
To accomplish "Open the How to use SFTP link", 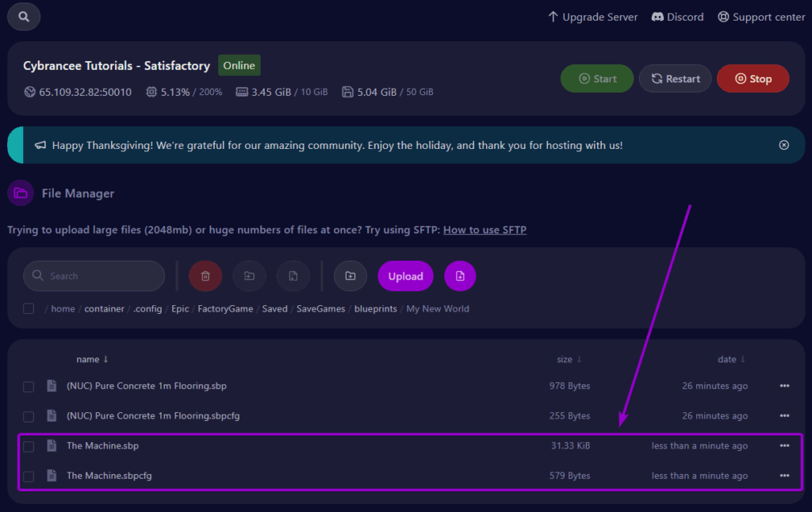I will (485, 229).
